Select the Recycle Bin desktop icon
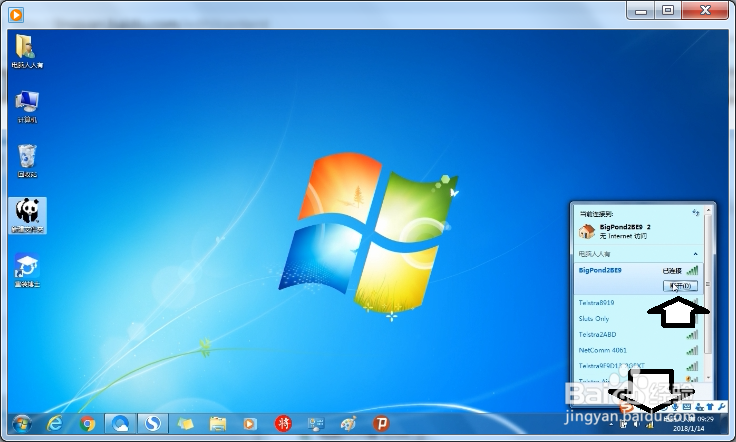736x442 pixels. [x=27, y=161]
